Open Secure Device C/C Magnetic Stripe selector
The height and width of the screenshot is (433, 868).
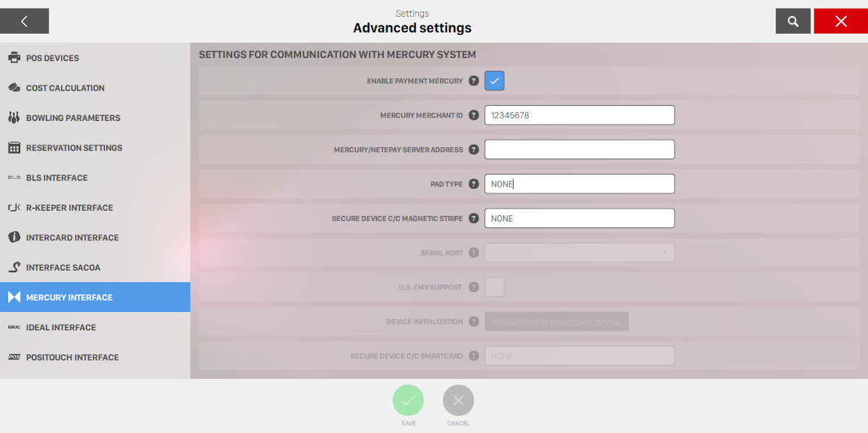click(579, 219)
